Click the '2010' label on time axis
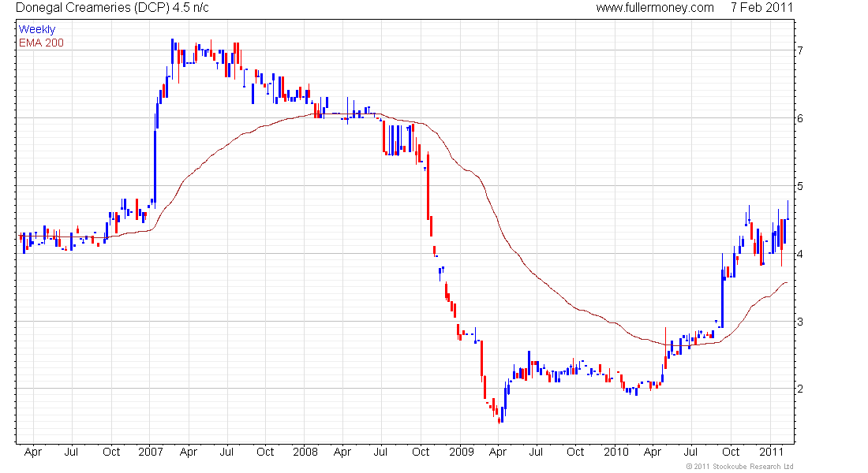868x473 pixels. pos(616,452)
